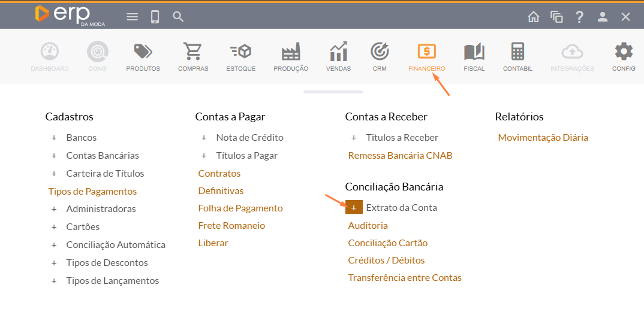The height and width of the screenshot is (336, 644).
Task: Open the Fiscal book module
Action: pyautogui.click(x=474, y=53)
